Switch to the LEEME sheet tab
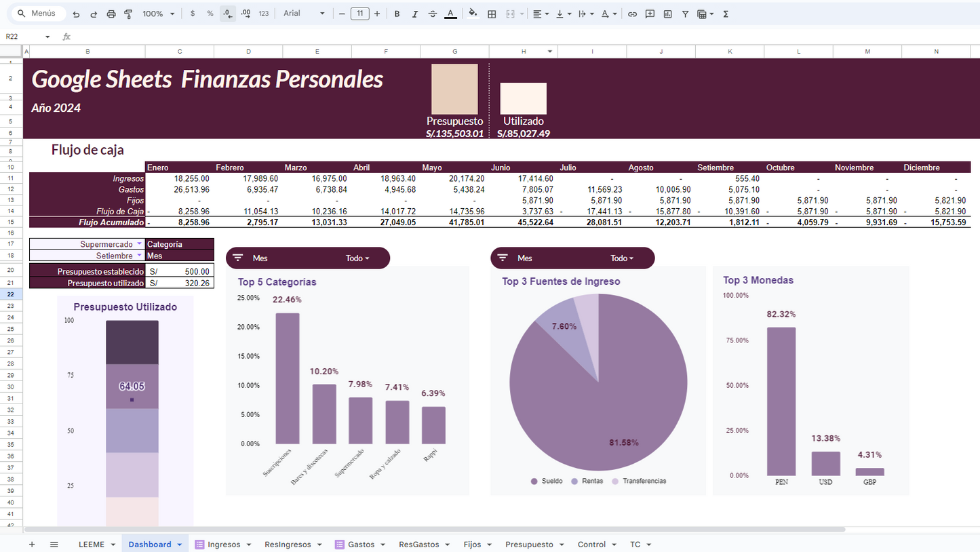 coord(92,544)
